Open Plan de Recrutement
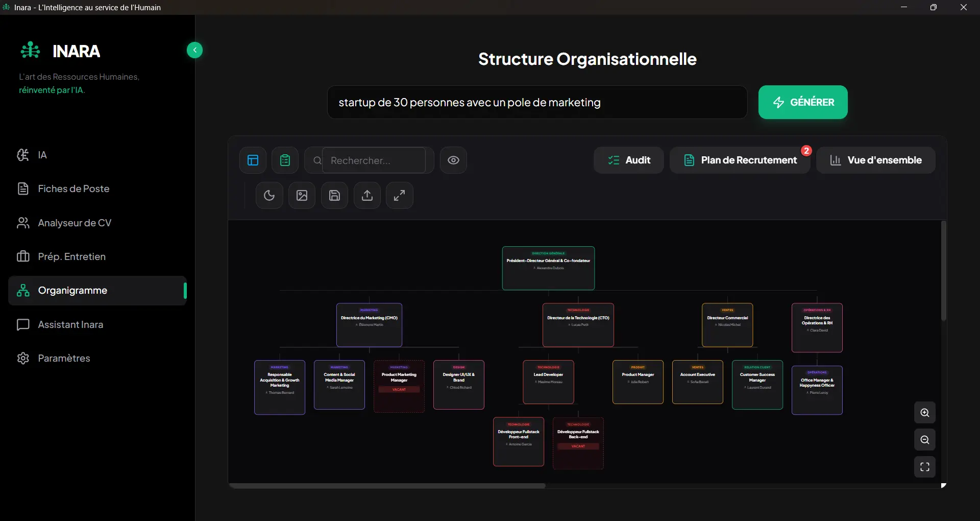Viewport: 980px width, 521px height. [740, 160]
